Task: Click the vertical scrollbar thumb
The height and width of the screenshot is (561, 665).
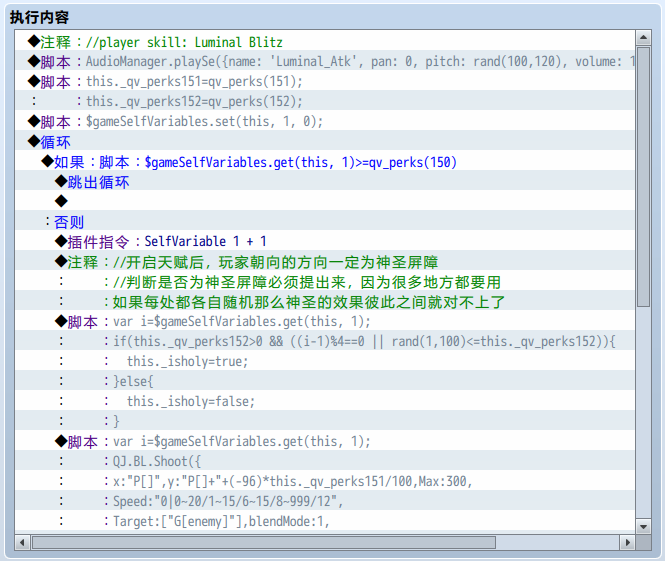Action: [x=643, y=176]
